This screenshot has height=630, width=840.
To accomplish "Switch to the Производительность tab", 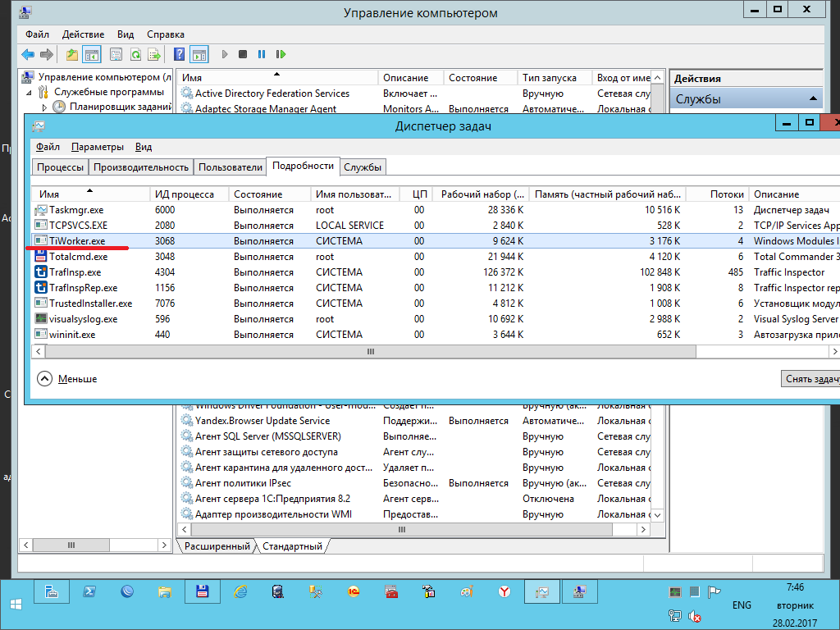I will pos(141,167).
